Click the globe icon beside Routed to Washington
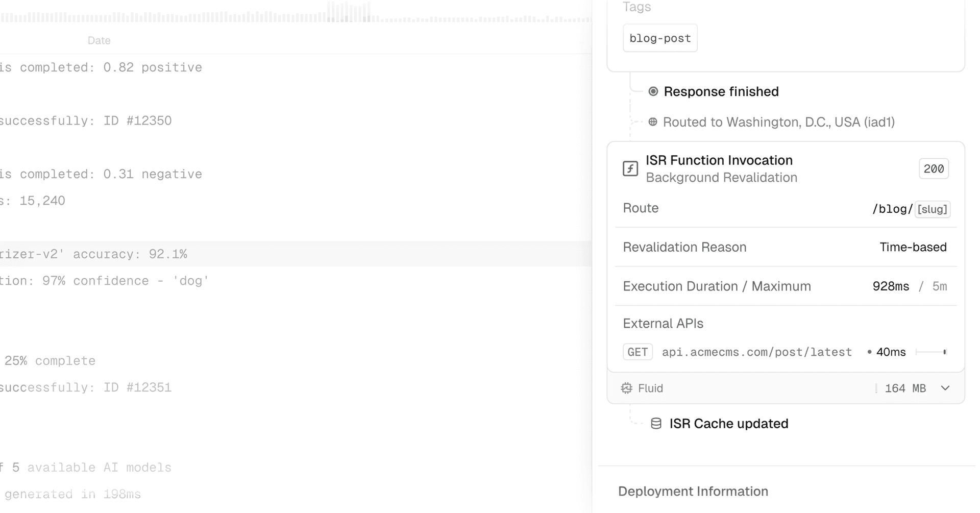This screenshot has height=513, width=980. [652, 122]
